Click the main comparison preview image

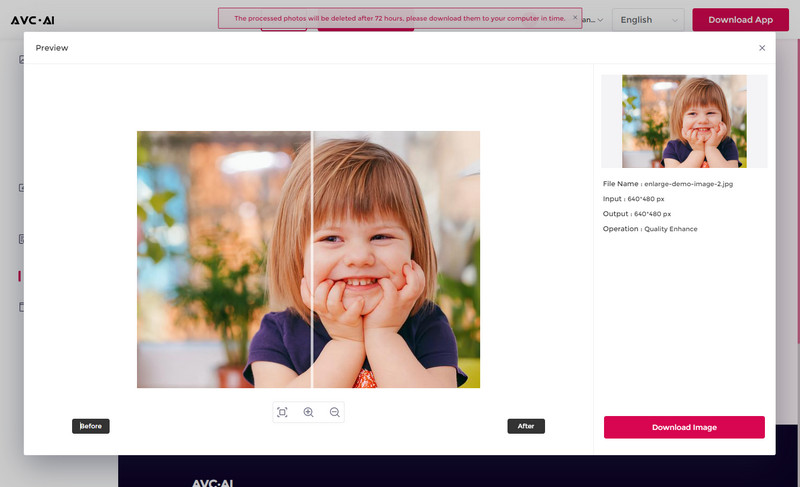point(308,259)
